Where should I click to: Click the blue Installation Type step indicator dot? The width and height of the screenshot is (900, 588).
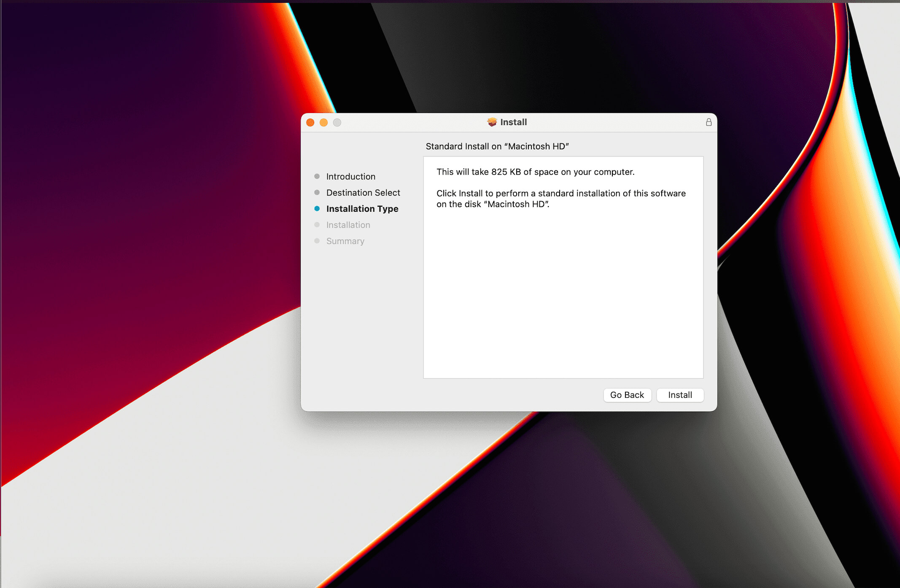pyautogui.click(x=317, y=208)
